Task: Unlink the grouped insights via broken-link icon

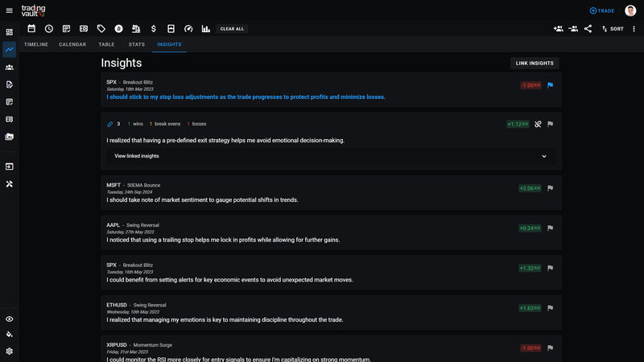Action: pos(538,124)
